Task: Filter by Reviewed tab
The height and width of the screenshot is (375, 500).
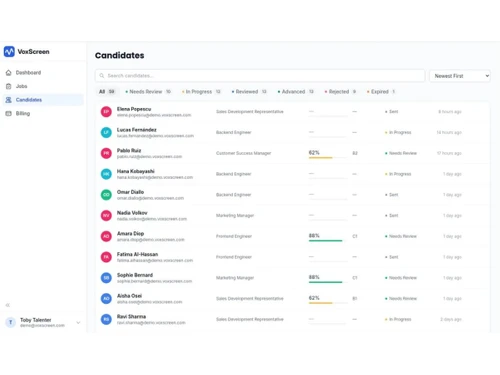Action: tap(249, 92)
